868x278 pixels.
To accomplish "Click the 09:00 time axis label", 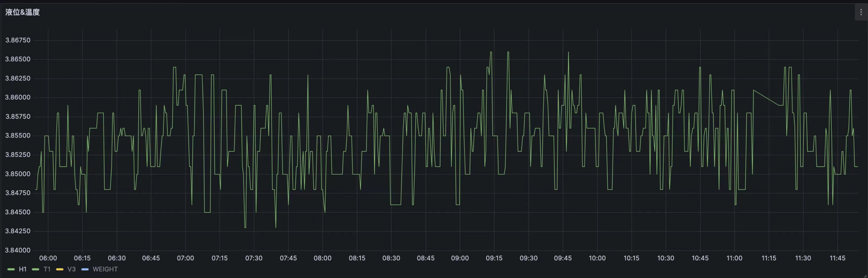I will tap(460, 258).
